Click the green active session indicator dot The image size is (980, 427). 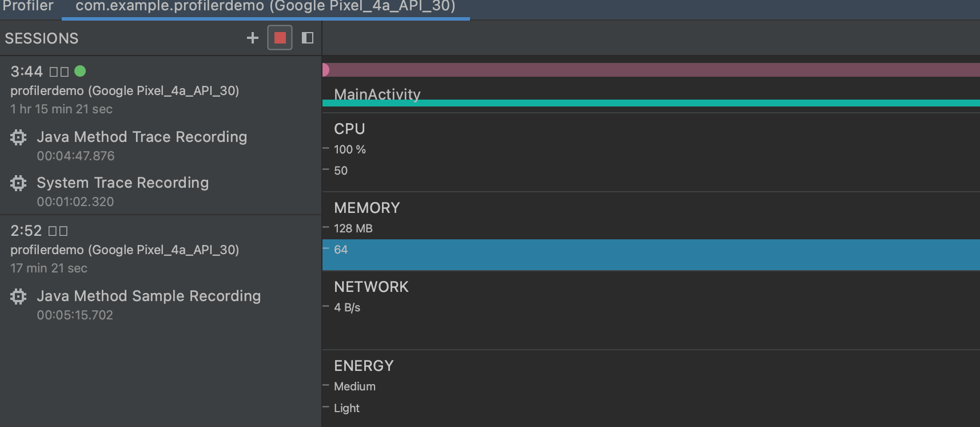click(80, 71)
